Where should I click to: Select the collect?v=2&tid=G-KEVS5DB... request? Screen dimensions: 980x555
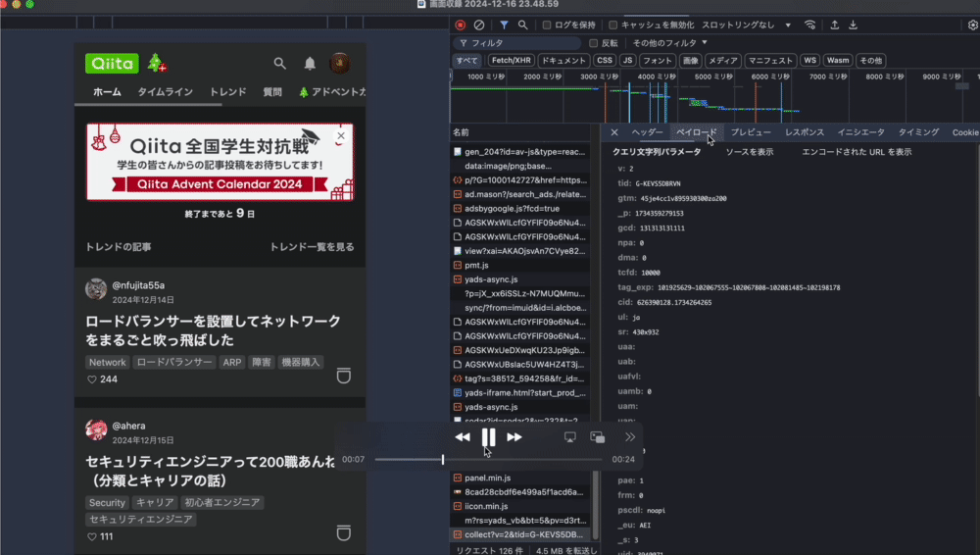tap(518, 534)
